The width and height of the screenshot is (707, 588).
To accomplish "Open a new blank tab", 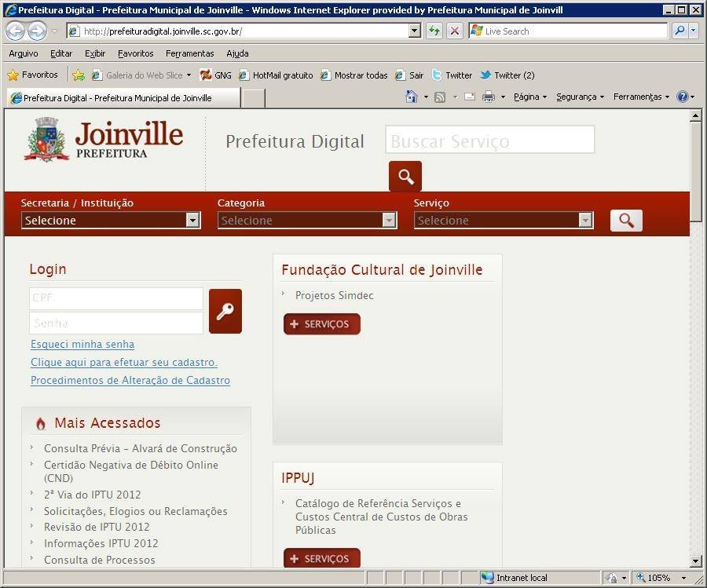I will click(253, 98).
